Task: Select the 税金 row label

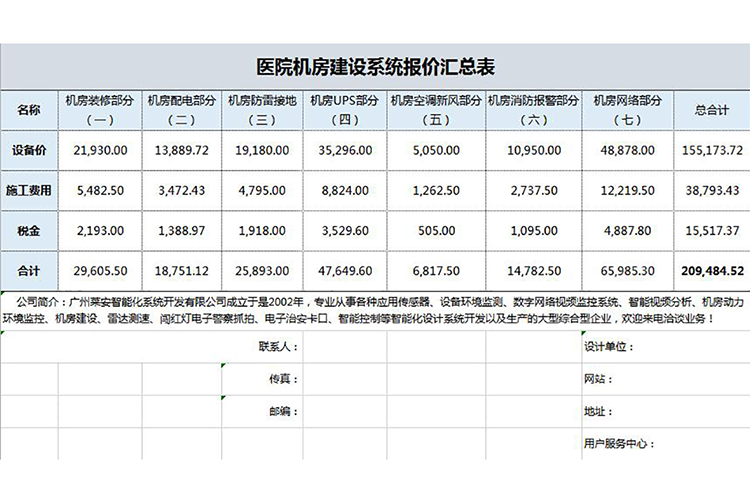Action: [x=29, y=230]
